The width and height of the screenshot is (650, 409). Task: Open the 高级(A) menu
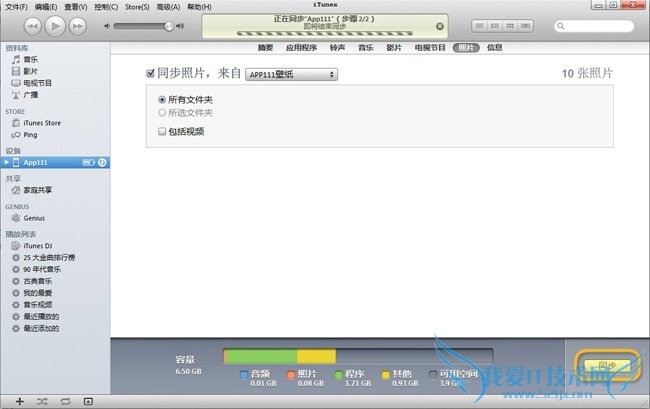(168, 7)
